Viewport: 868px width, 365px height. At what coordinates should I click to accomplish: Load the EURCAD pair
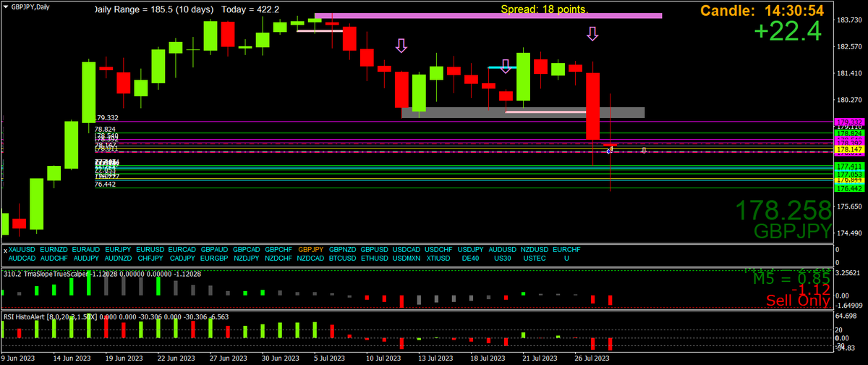coord(181,249)
